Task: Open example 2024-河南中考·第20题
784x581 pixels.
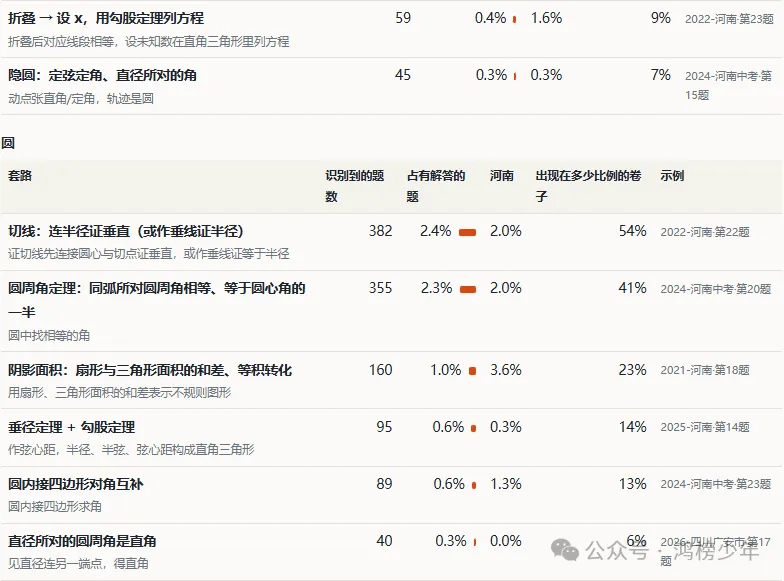Action: click(716, 289)
